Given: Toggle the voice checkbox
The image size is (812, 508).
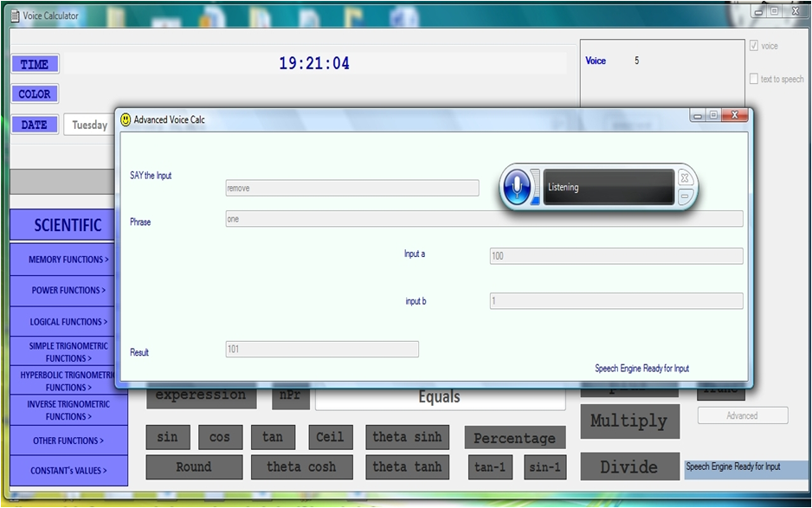Looking at the screenshot, I should click(x=754, y=46).
